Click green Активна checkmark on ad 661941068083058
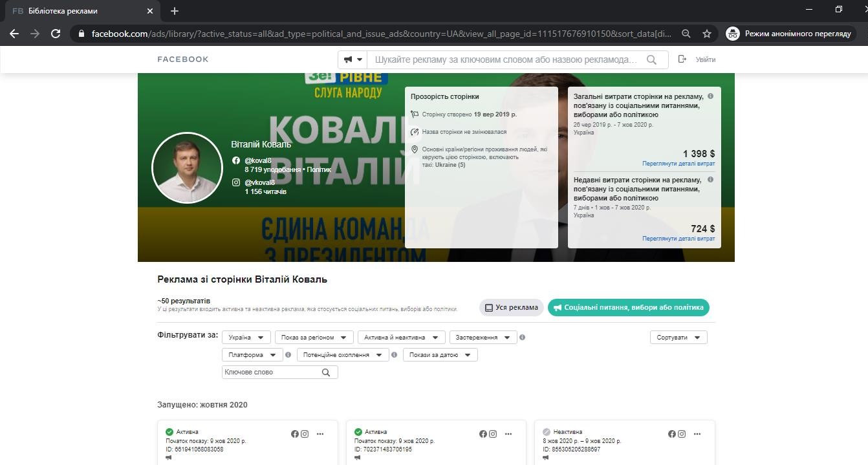Image resolution: width=868 pixels, height=465 pixels. (169, 432)
